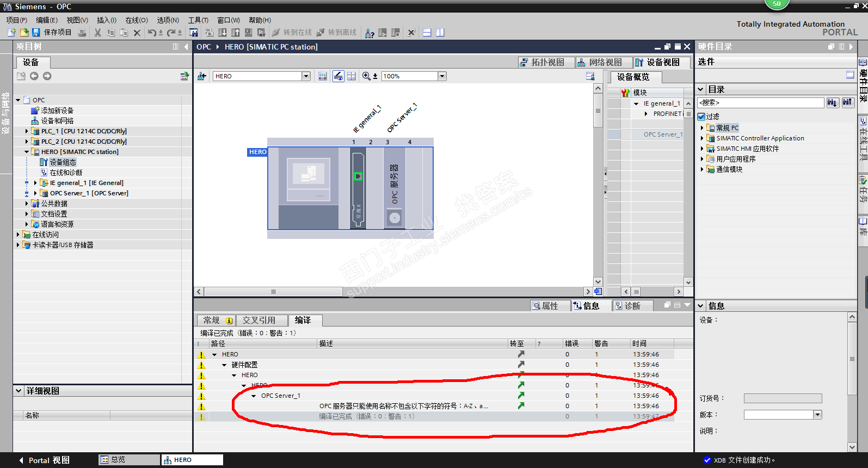Select 添加新设备 in project tree
Image resolution: width=868 pixels, height=468 pixels.
pyautogui.click(x=52, y=110)
